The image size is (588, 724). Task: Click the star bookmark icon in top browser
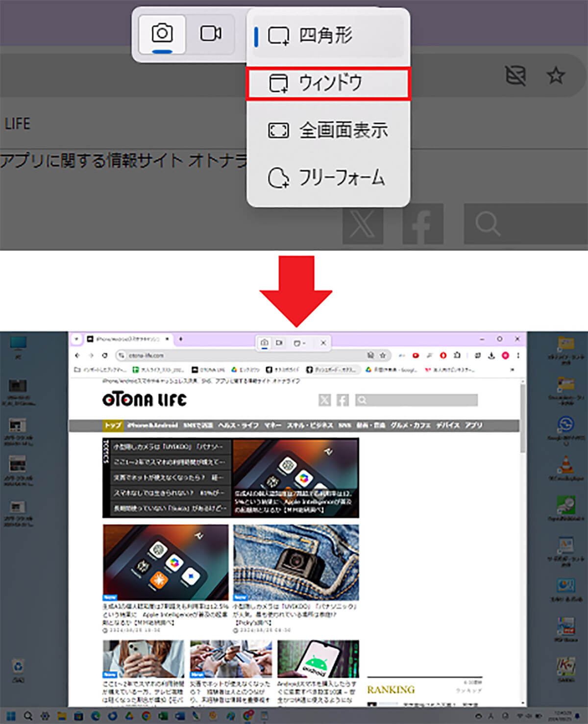pos(556,75)
